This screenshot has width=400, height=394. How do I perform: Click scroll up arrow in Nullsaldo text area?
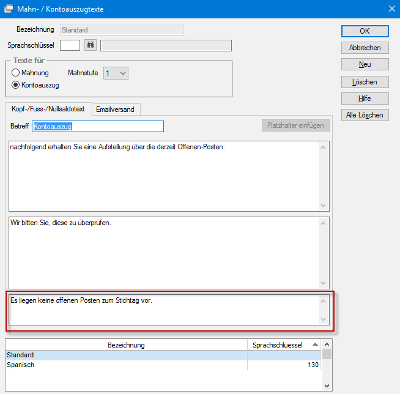(x=323, y=301)
